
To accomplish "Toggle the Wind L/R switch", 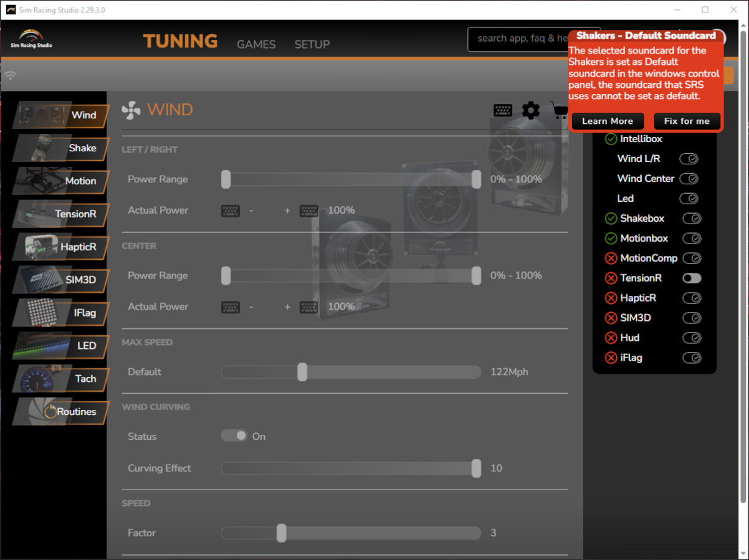I will tap(689, 159).
